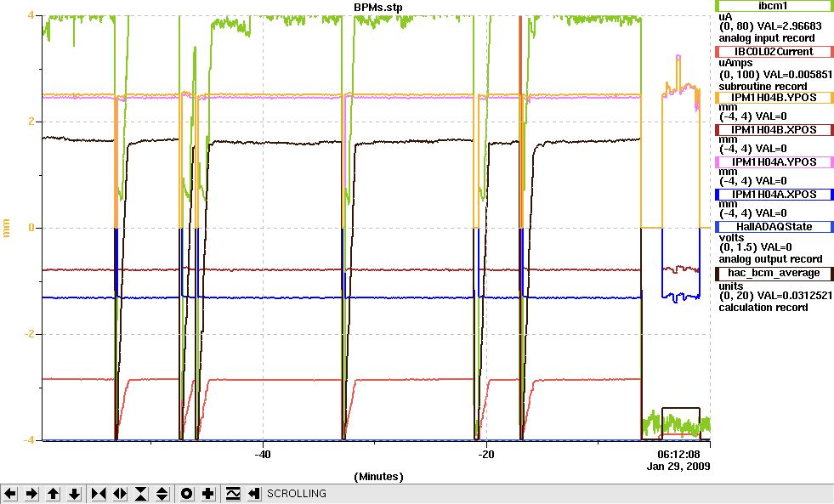Click the -20 x-axis tick label

(x=485, y=455)
